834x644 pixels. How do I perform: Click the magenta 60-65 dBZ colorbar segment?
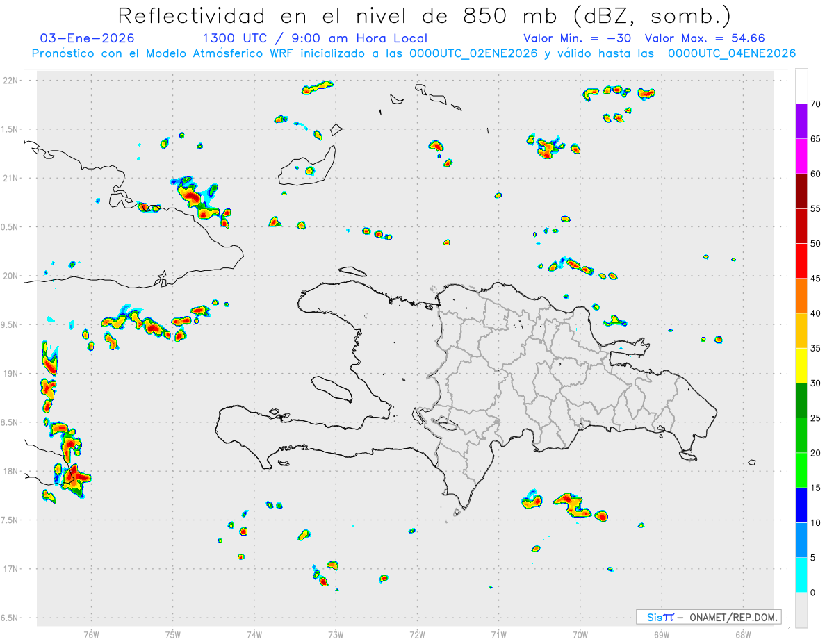(801, 156)
